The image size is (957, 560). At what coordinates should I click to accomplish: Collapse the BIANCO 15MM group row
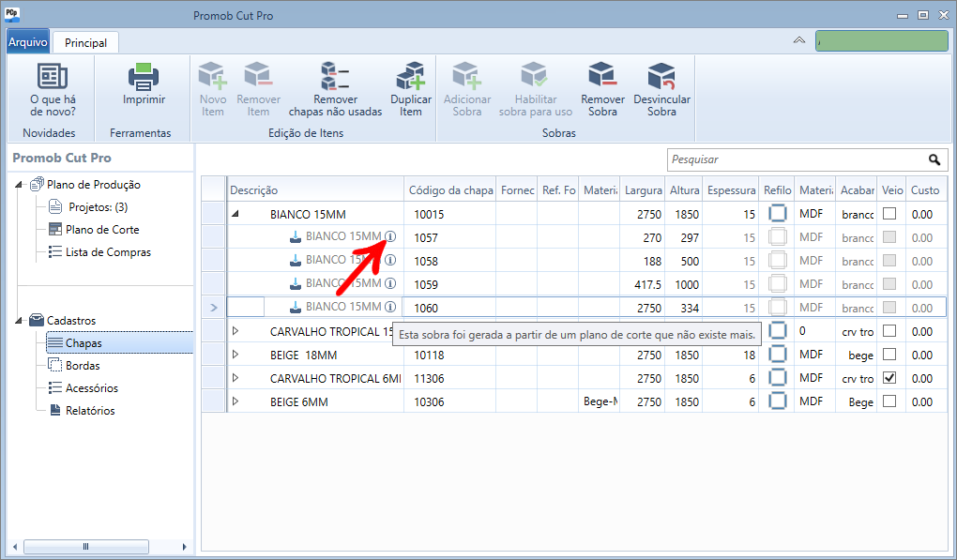pos(235,214)
